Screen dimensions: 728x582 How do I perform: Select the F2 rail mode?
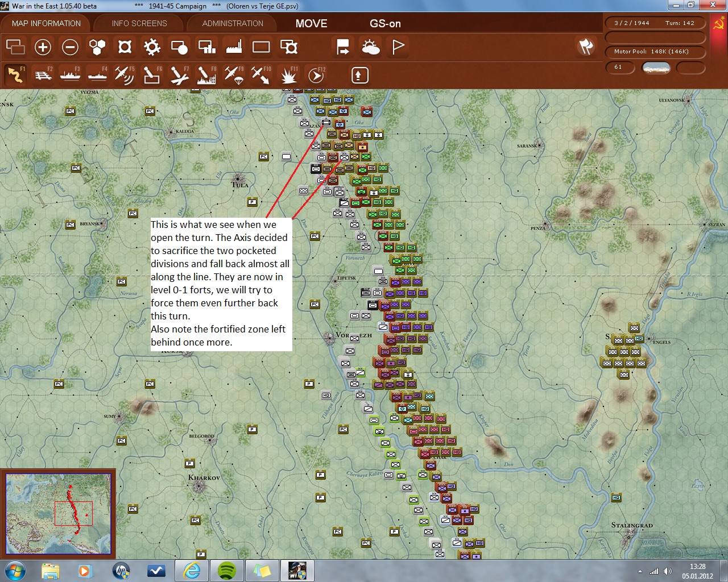click(x=43, y=74)
